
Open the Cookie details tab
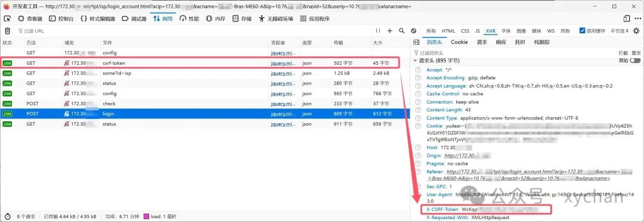click(x=459, y=42)
